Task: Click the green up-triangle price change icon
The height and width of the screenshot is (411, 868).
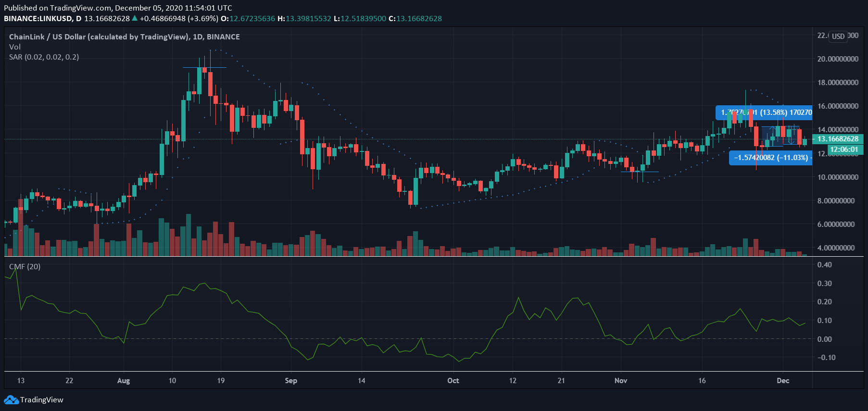Action: click(x=135, y=18)
